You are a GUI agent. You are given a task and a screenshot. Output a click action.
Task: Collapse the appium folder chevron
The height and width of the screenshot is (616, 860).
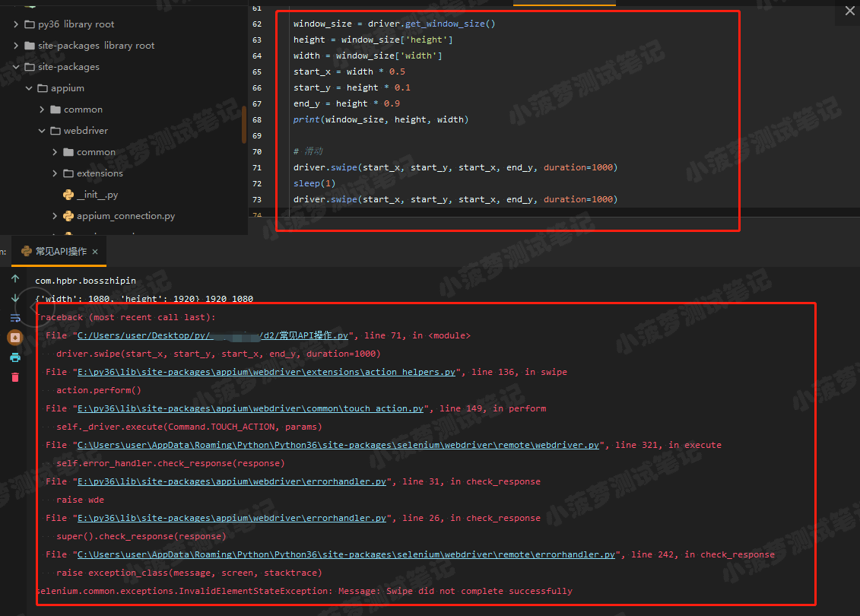click(29, 88)
